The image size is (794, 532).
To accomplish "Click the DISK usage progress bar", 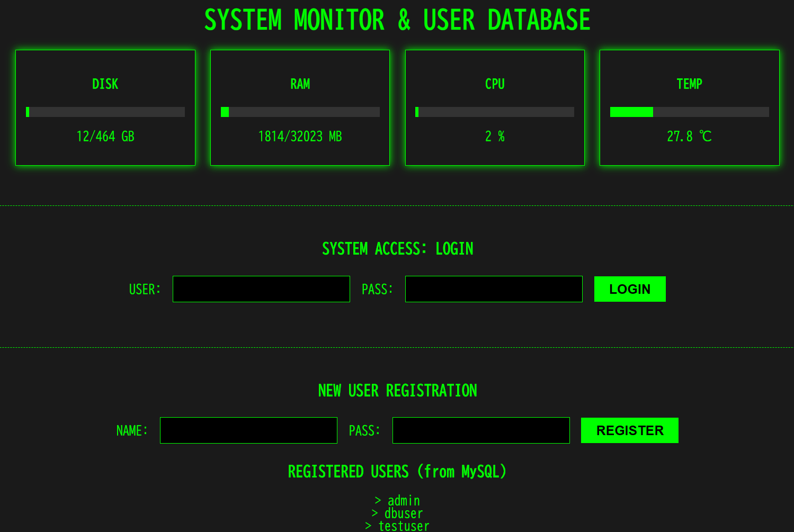I will pyautogui.click(x=105, y=112).
